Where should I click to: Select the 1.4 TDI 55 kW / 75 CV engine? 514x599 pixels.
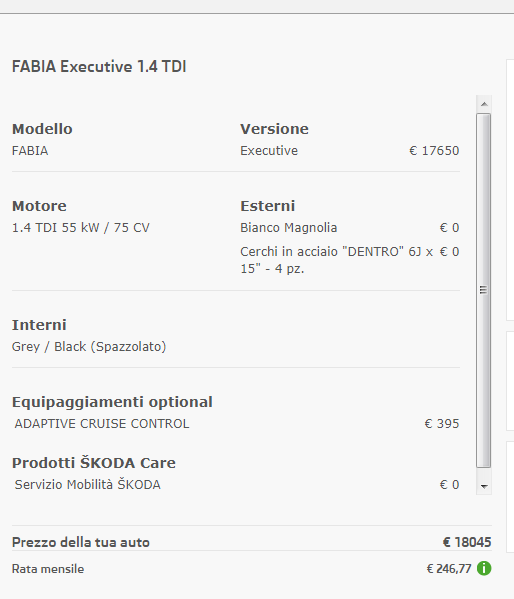(x=81, y=228)
